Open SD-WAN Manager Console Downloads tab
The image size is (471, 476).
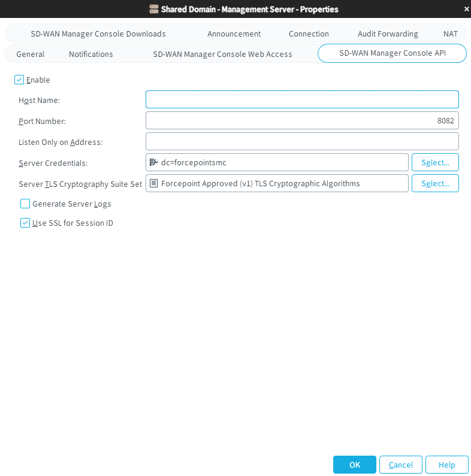(x=98, y=34)
